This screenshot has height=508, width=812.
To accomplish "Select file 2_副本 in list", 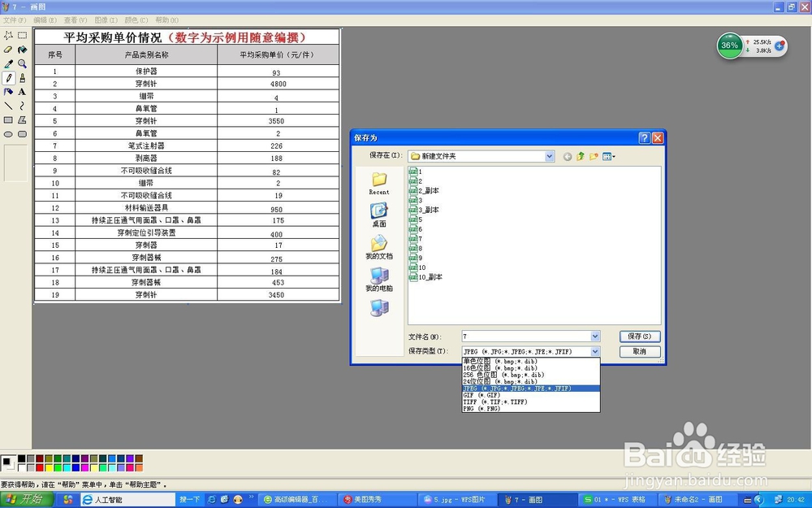I will [424, 191].
